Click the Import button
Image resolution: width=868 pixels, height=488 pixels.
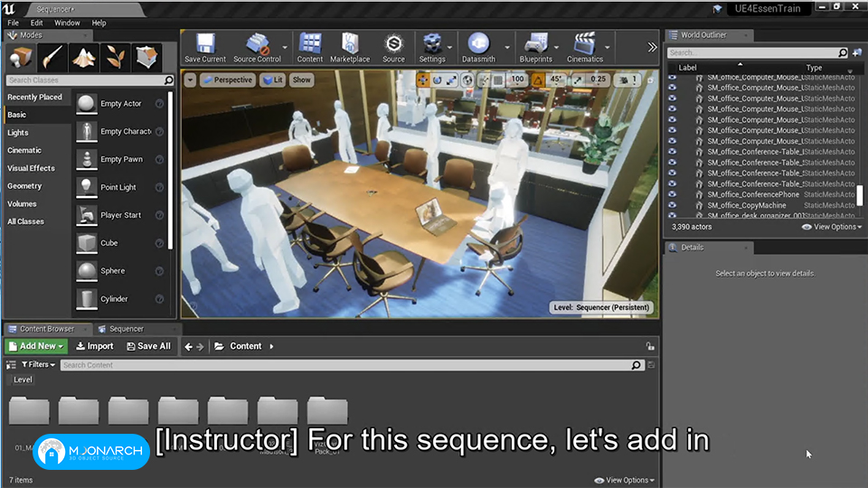95,346
